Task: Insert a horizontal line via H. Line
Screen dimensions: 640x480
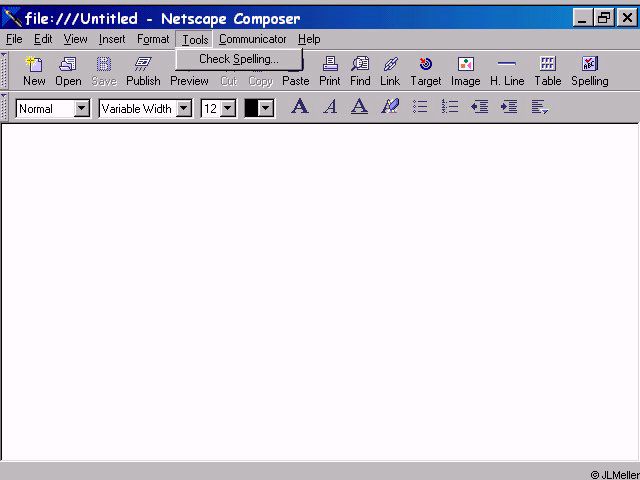Action: point(507,71)
